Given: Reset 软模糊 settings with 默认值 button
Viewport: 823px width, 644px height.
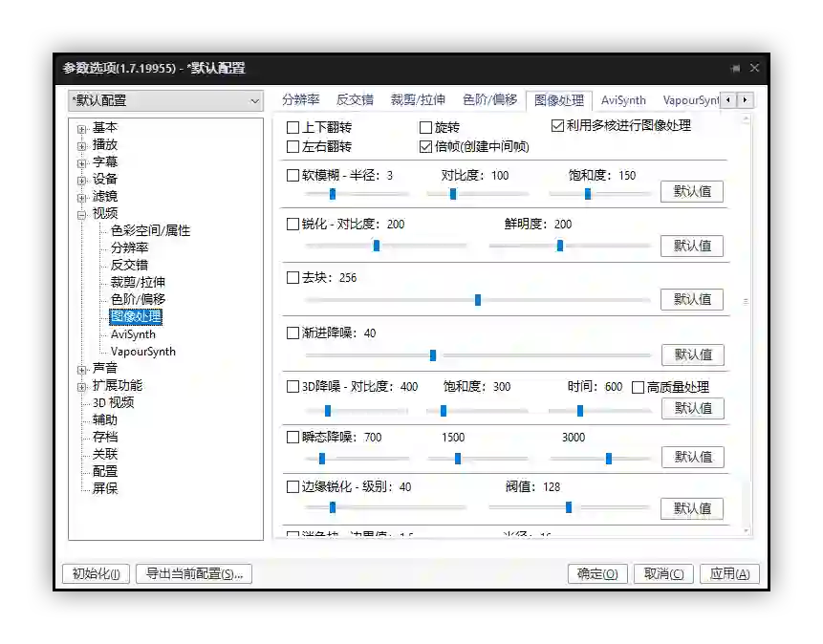Looking at the screenshot, I should (692, 191).
